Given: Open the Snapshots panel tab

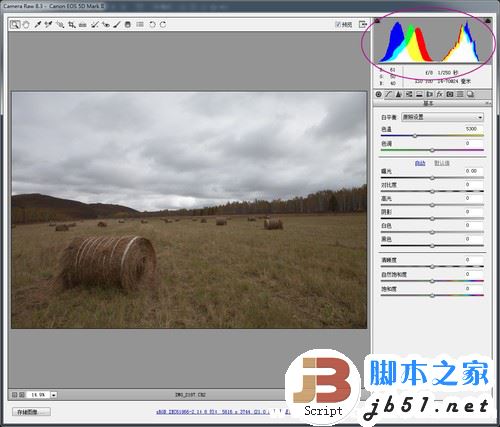Looking at the screenshot, I should [x=470, y=94].
